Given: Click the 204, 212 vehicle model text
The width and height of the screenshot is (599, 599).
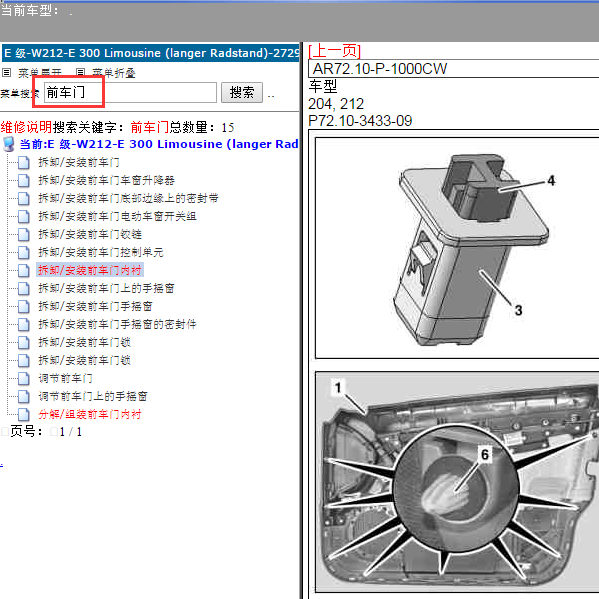Looking at the screenshot, I should coord(336,104).
